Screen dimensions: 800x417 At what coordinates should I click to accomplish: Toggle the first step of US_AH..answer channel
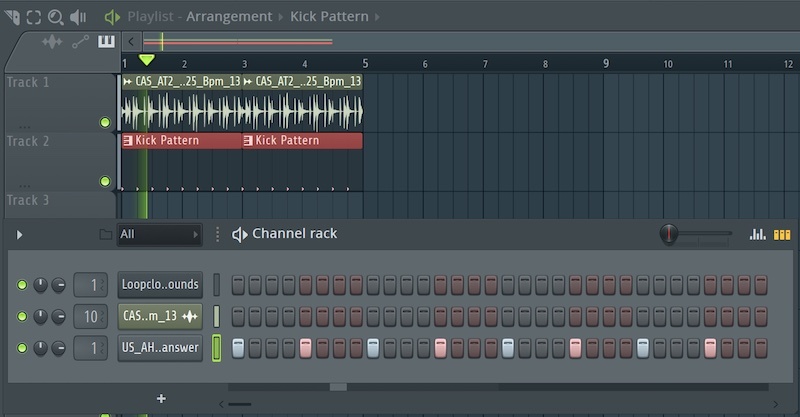238,348
